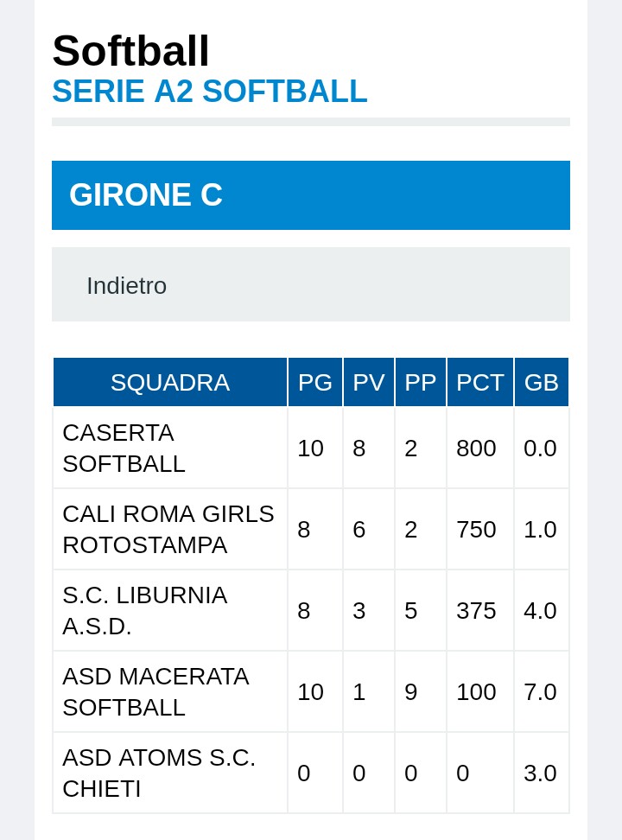The width and height of the screenshot is (622, 840).
Task: Click the SERIE A2 SOFTBALL heading
Action: [x=209, y=91]
